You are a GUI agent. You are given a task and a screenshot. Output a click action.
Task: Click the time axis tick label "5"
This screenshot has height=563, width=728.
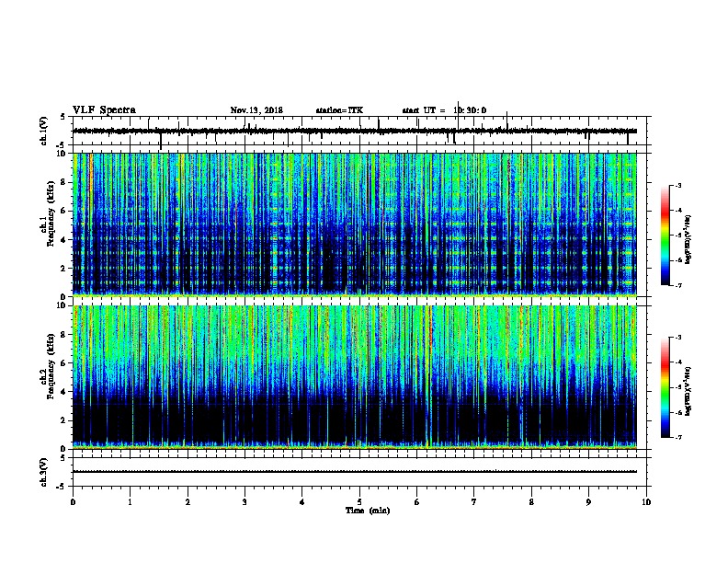tap(359, 502)
